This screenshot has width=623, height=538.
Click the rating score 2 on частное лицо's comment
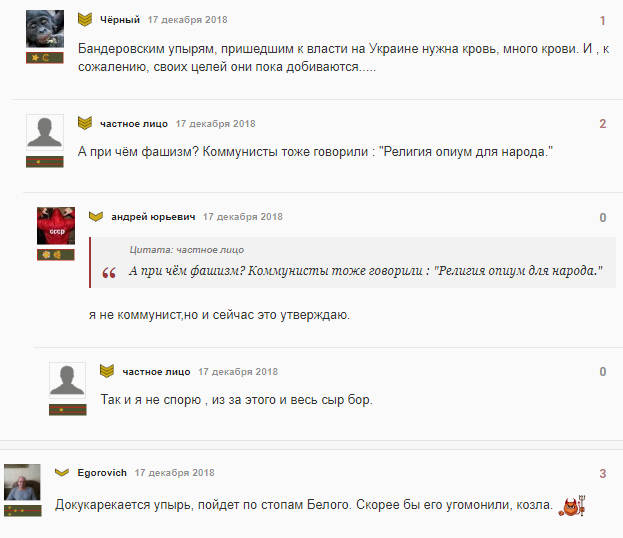point(603,124)
